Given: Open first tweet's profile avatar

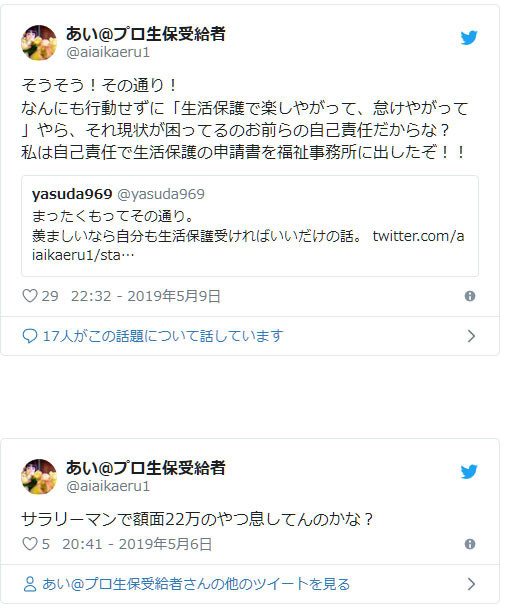Looking at the screenshot, I should [39, 43].
